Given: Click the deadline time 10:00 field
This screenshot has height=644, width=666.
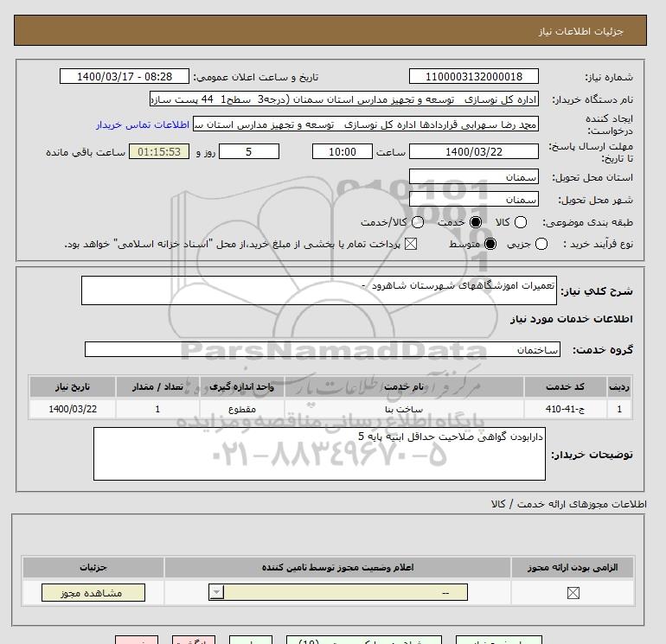Looking at the screenshot, I should click(x=343, y=151).
